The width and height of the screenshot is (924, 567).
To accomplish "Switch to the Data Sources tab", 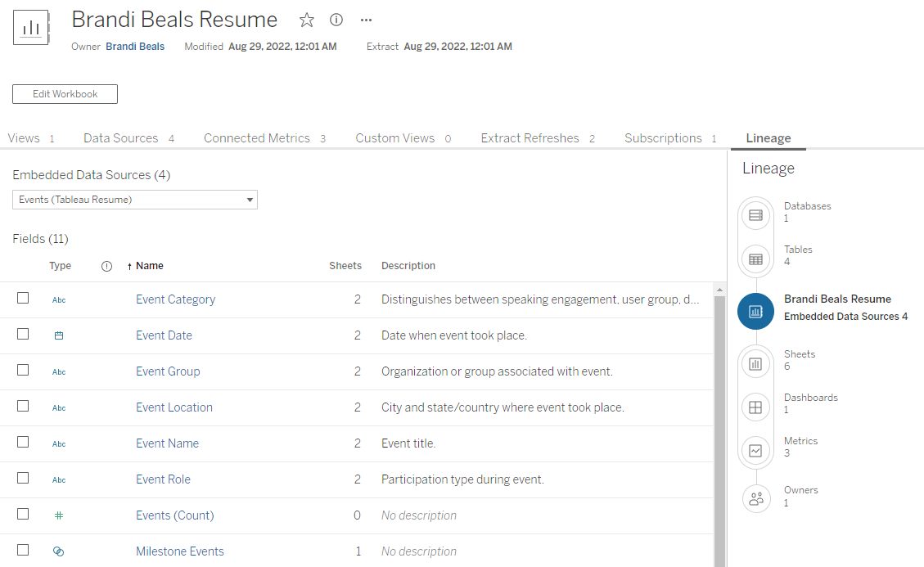I will click(x=120, y=138).
